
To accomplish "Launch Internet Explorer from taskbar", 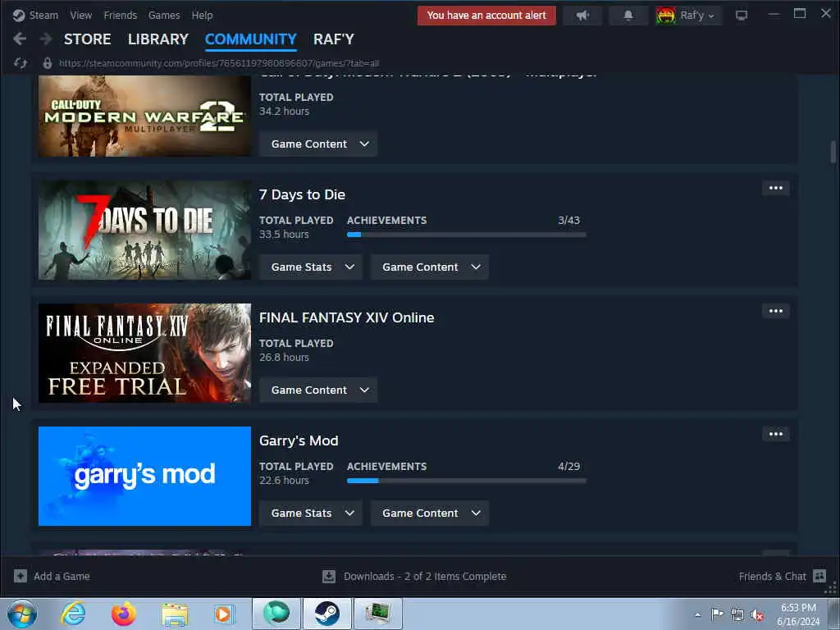I will [73, 614].
